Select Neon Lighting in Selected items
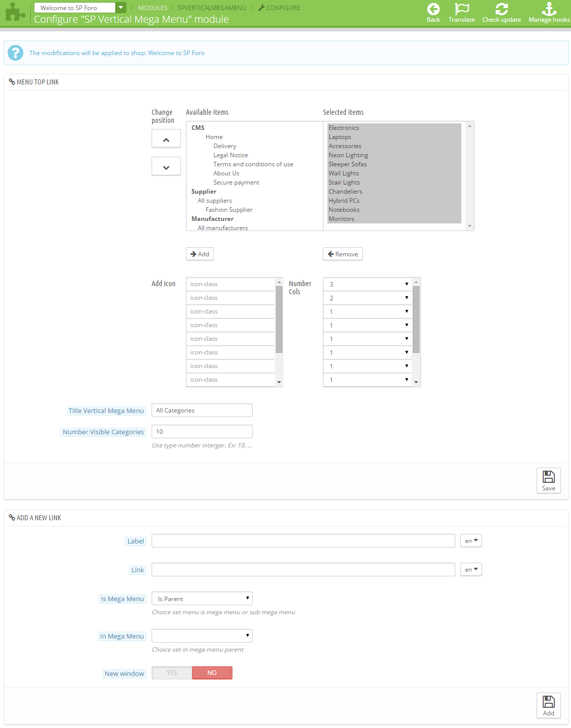Viewport: 571px width, 728px height. pyautogui.click(x=394, y=155)
